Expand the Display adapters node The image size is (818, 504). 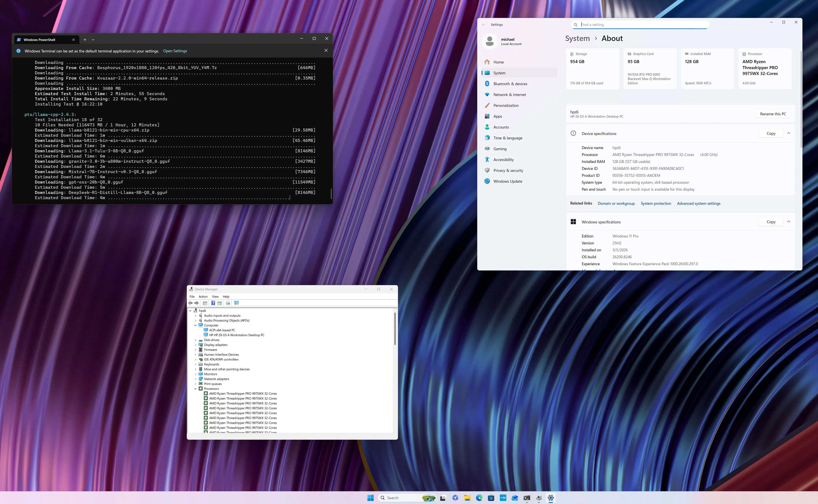click(x=196, y=345)
